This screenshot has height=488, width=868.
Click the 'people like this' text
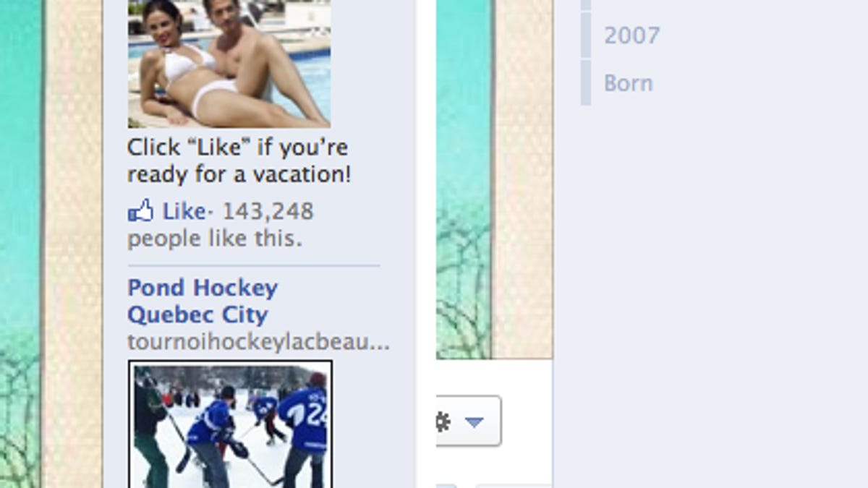(215, 239)
